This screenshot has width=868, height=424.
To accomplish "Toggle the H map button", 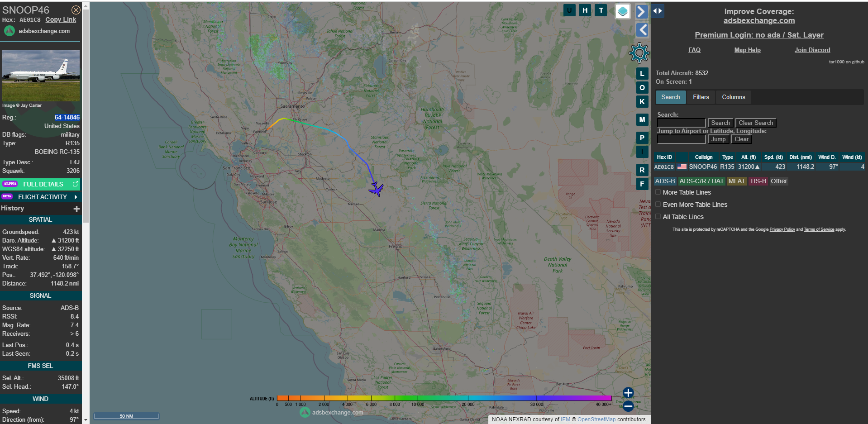I will [585, 10].
